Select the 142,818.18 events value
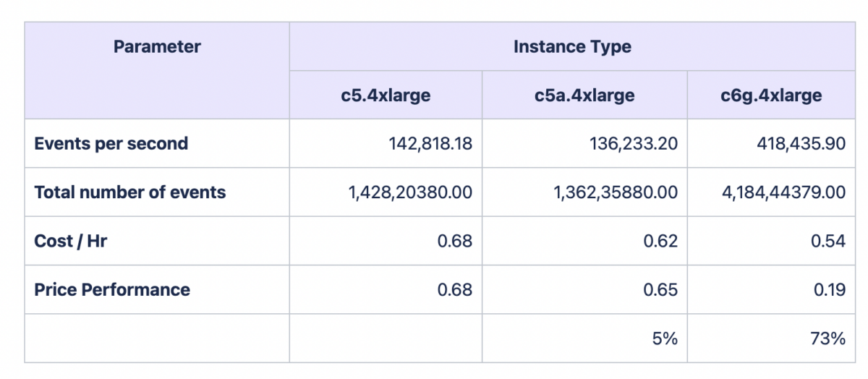The width and height of the screenshot is (868, 379). click(x=430, y=143)
